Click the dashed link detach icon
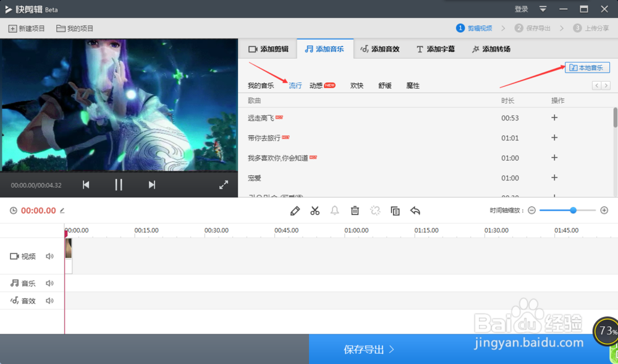The height and width of the screenshot is (364, 618). pyautogui.click(x=375, y=211)
